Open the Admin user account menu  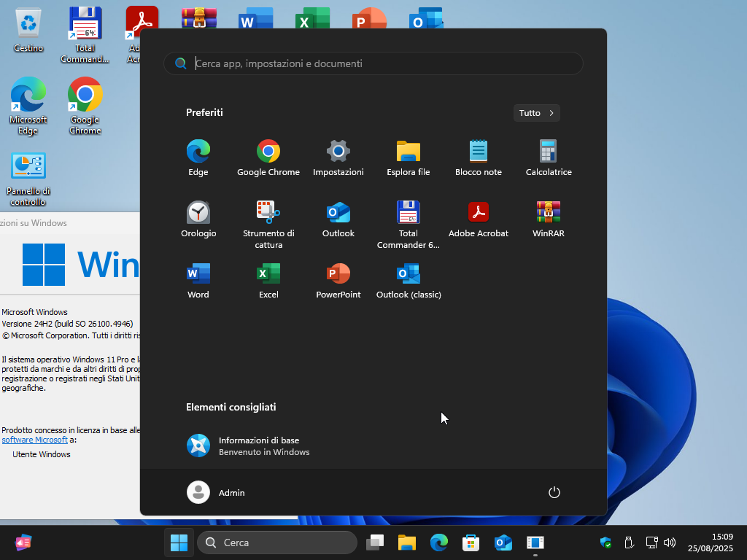[216, 492]
